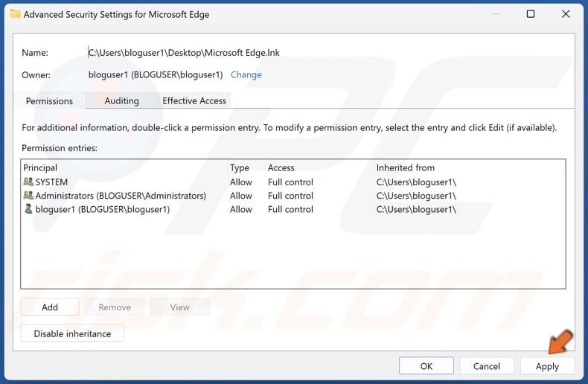
Task: Click the Apply button
Action: pos(547,366)
